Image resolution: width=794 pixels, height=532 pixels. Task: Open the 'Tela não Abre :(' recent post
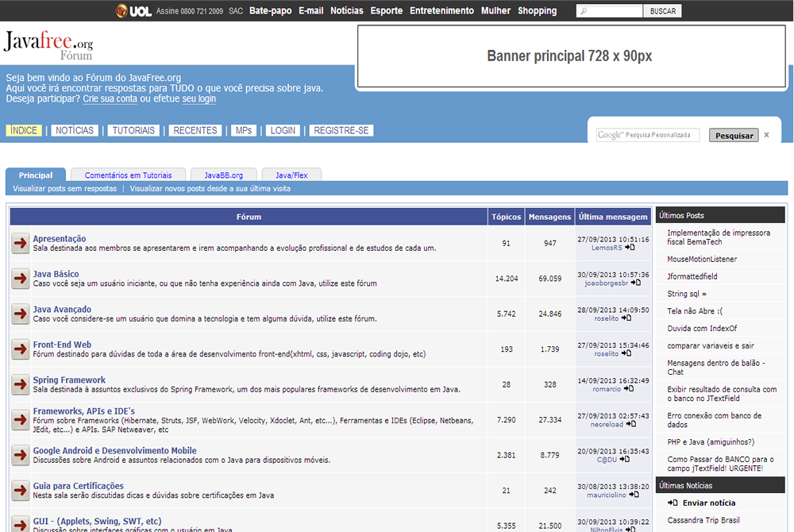[695, 311]
